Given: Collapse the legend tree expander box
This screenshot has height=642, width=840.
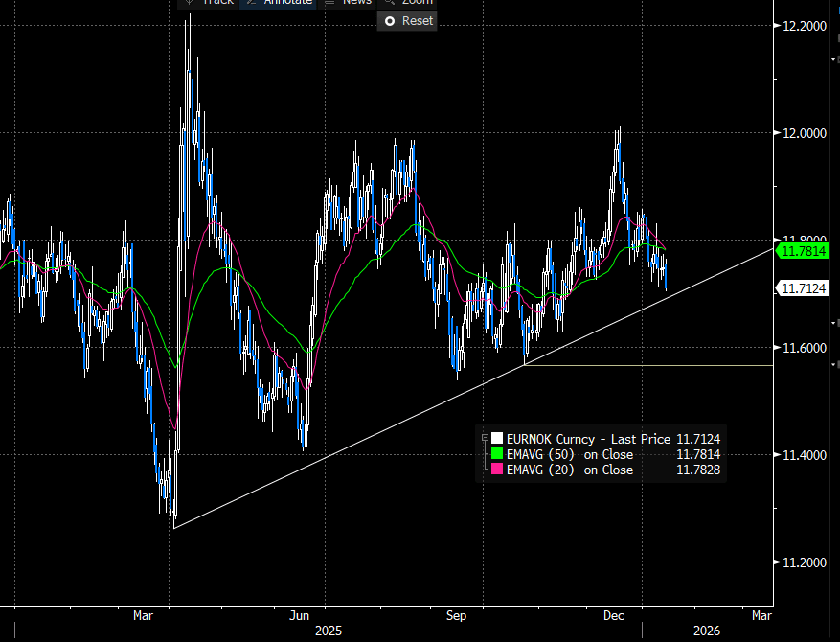Looking at the screenshot, I should pyautogui.click(x=485, y=437).
